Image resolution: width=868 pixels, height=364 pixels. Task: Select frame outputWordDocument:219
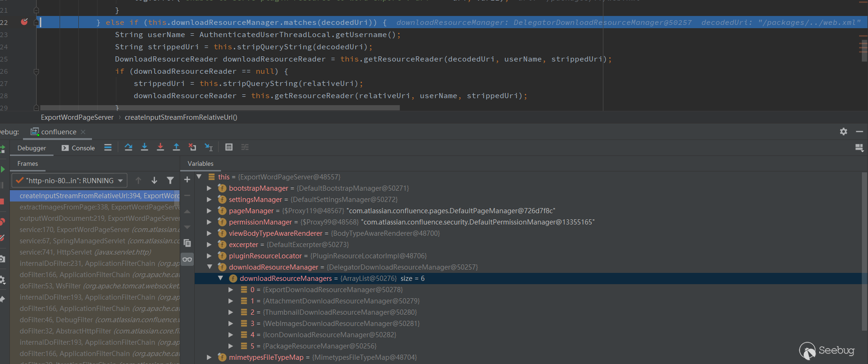[x=95, y=218]
